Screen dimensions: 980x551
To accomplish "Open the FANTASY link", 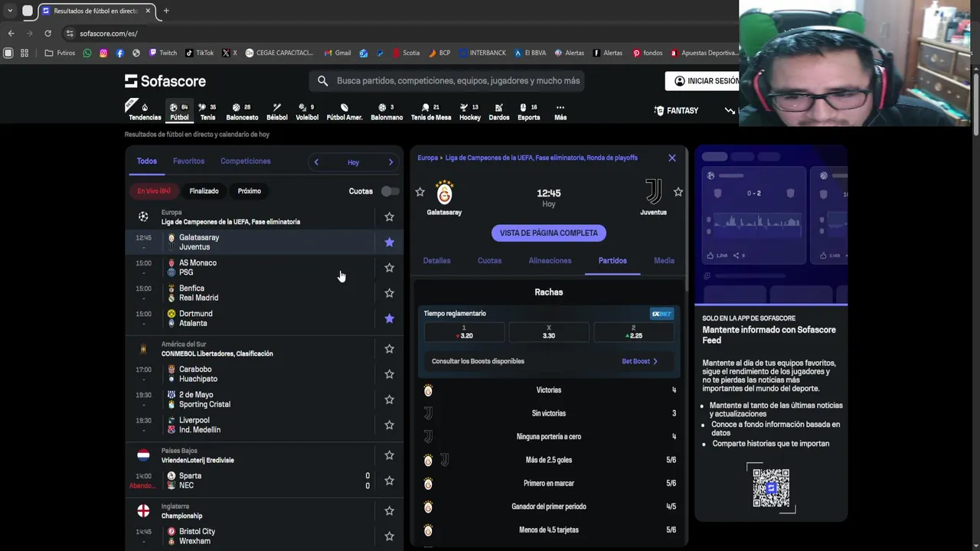I will [x=676, y=111].
